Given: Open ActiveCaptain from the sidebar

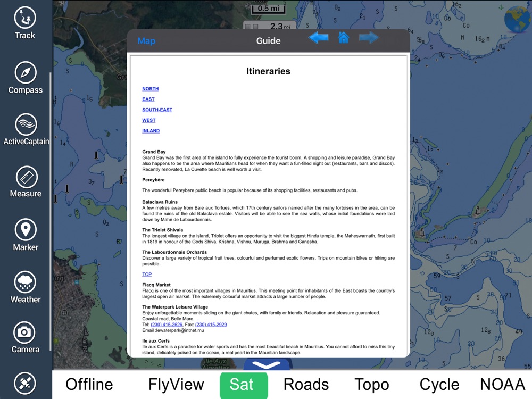Looking at the screenshot, I should (x=26, y=129).
